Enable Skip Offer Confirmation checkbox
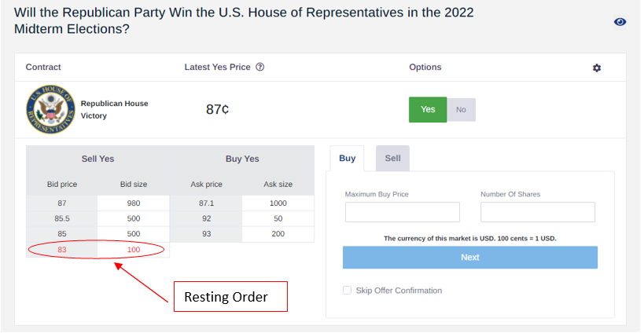This screenshot has height=333, width=644. (347, 291)
